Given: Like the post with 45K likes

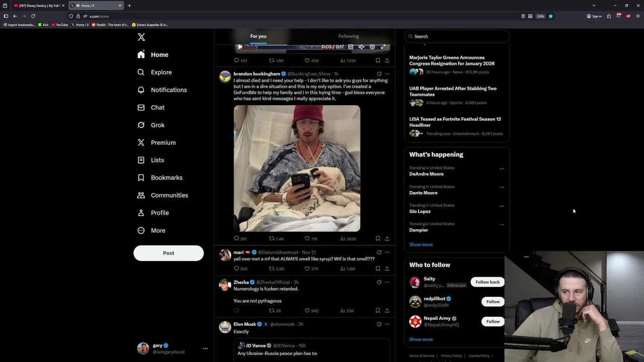Looking at the screenshot, I should click(x=312, y=60).
